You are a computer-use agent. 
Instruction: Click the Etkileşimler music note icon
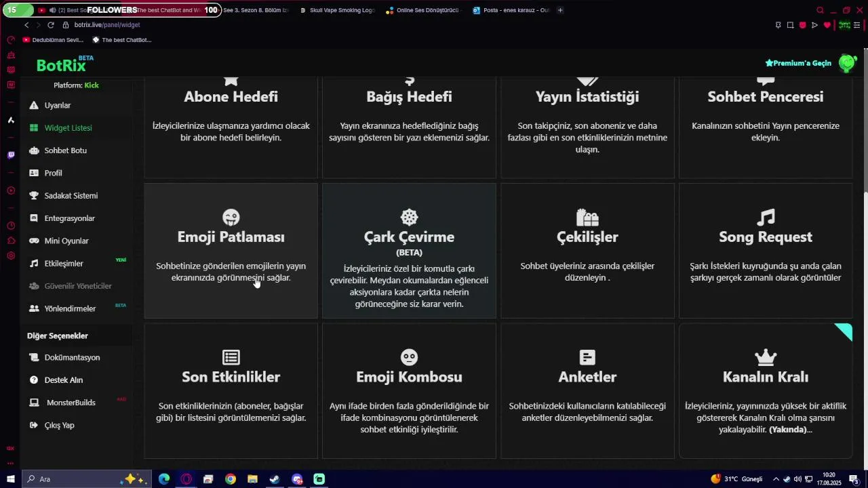point(34,264)
